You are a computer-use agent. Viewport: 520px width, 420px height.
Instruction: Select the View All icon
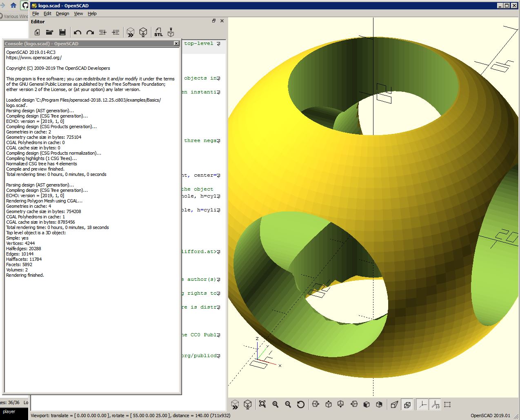(262, 404)
